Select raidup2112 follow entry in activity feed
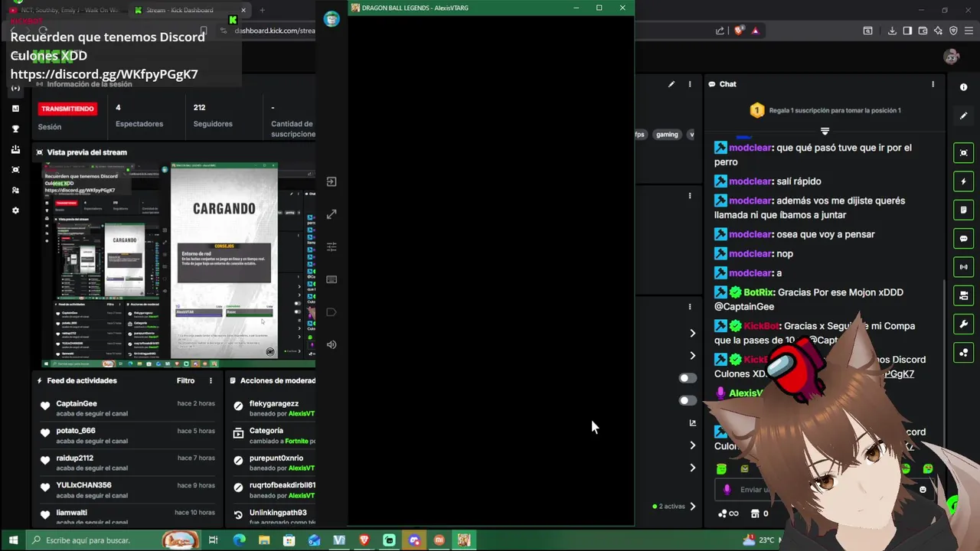This screenshot has width=980, height=551. [x=129, y=463]
